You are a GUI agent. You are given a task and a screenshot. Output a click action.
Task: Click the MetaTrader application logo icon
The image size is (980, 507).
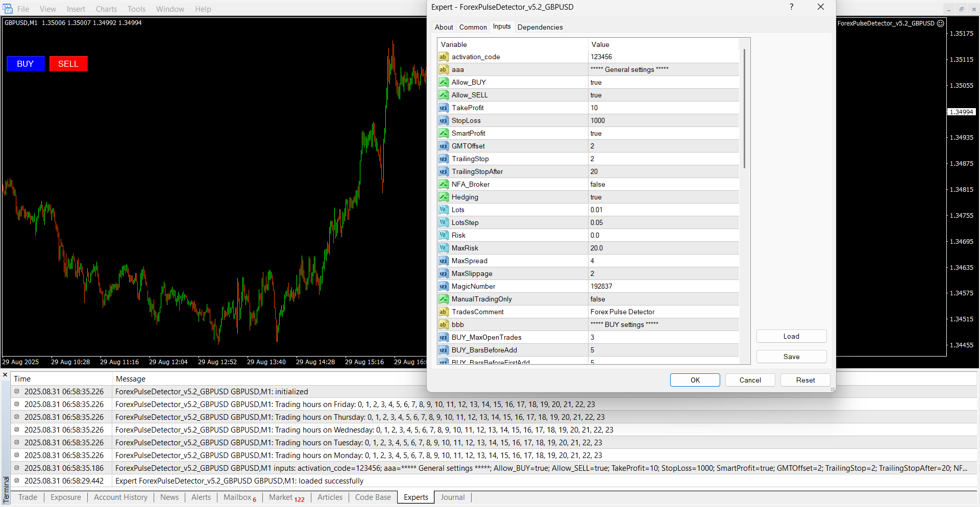(7, 9)
